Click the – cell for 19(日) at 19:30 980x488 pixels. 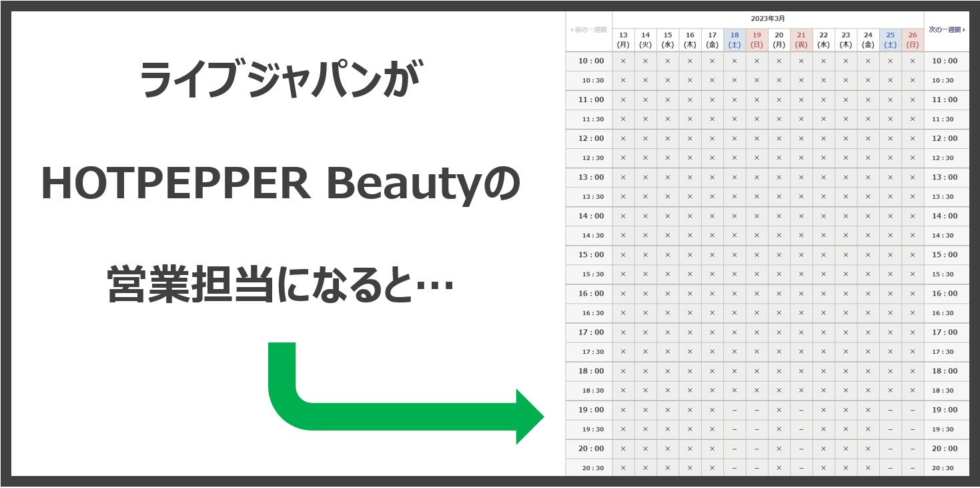pos(757,429)
